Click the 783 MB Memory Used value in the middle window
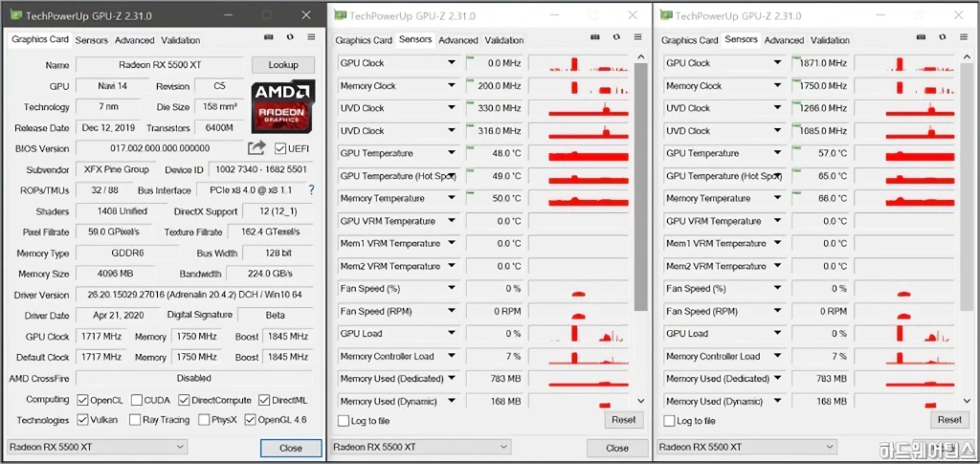 click(x=495, y=379)
